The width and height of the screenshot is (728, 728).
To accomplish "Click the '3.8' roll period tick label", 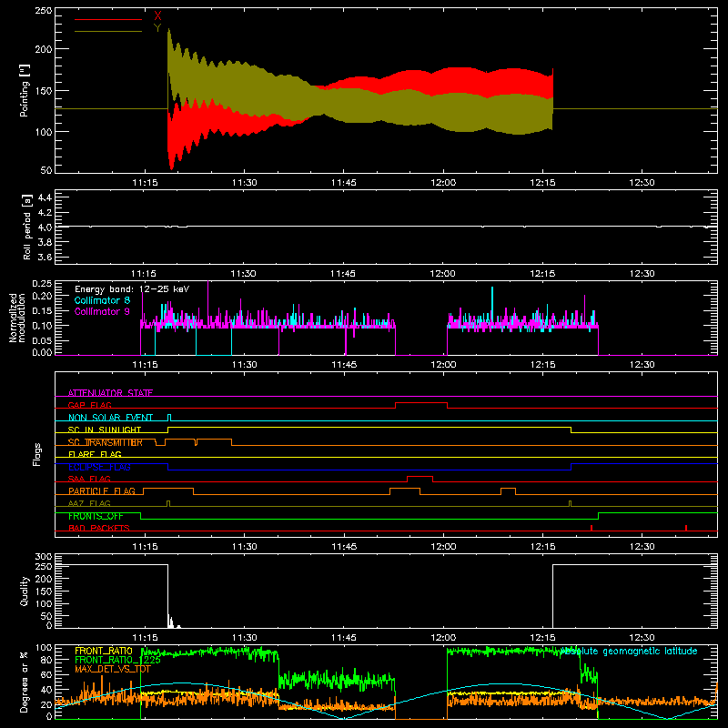I will (x=45, y=242).
